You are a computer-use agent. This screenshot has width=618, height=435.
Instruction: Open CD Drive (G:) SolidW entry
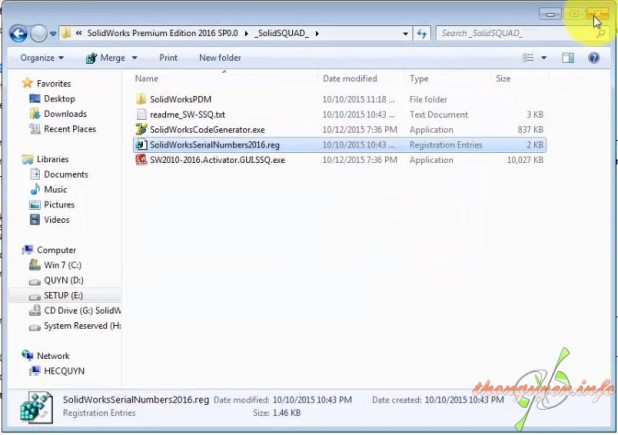point(82,310)
